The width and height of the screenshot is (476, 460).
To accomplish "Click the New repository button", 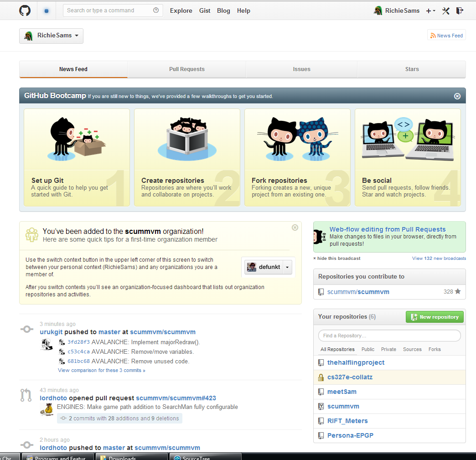I will click(435, 317).
